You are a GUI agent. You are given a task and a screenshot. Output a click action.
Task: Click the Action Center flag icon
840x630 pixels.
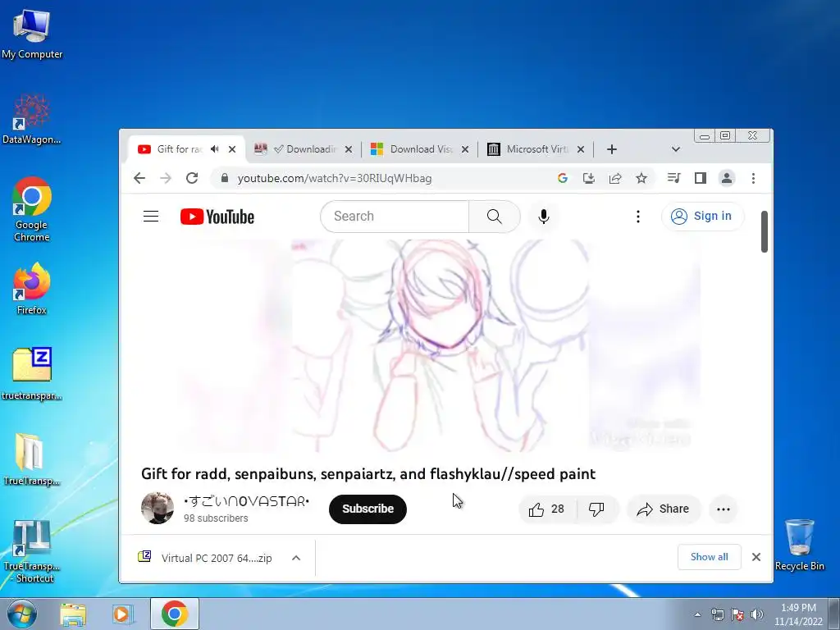point(737,614)
